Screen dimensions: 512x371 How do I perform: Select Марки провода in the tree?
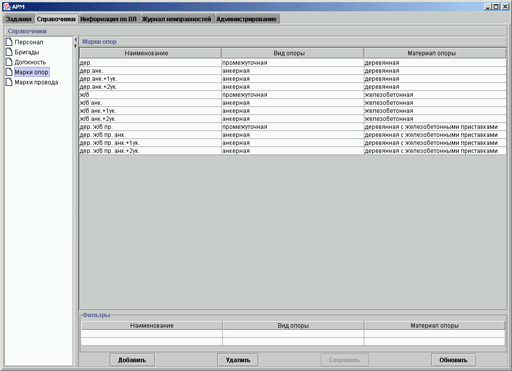point(36,82)
